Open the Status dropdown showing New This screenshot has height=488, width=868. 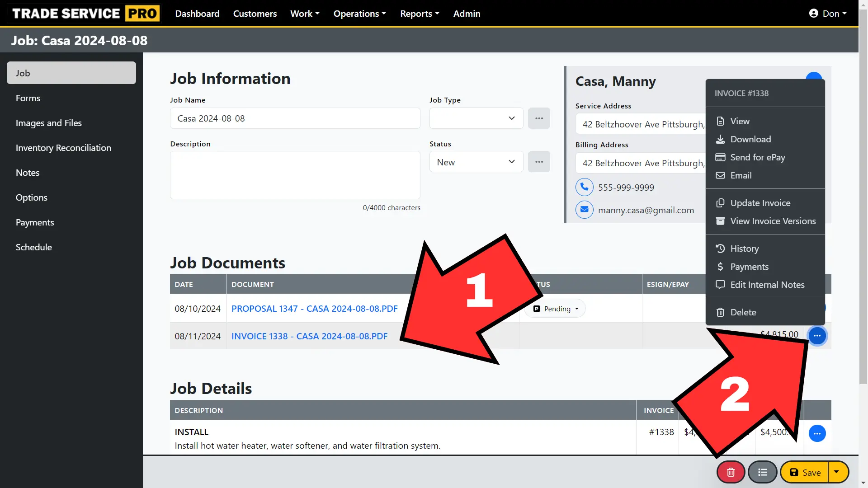(476, 161)
